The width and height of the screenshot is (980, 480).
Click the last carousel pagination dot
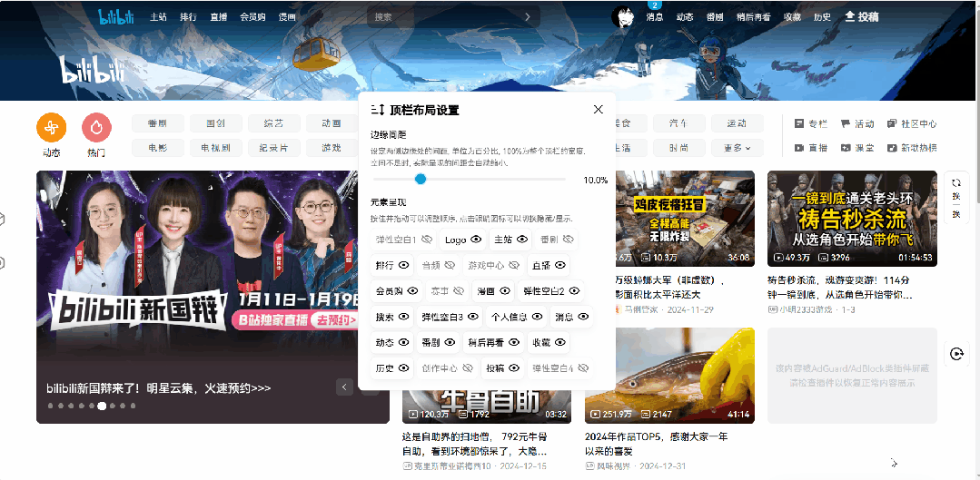(x=134, y=406)
